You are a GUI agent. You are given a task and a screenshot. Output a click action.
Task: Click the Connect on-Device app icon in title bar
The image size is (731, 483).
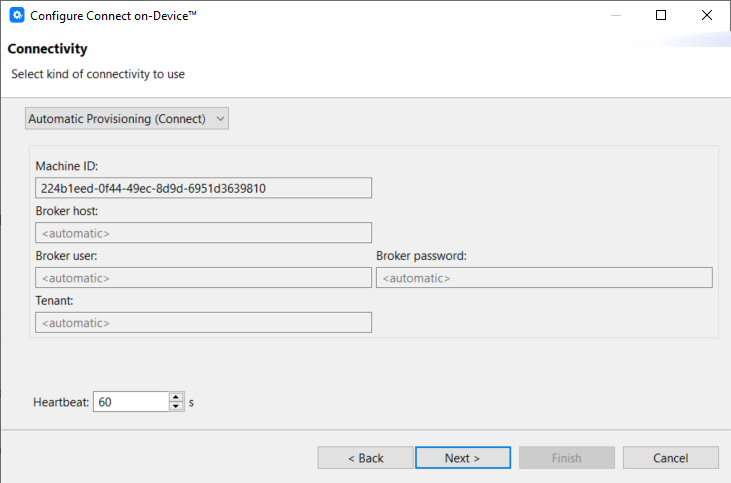[x=16, y=16]
